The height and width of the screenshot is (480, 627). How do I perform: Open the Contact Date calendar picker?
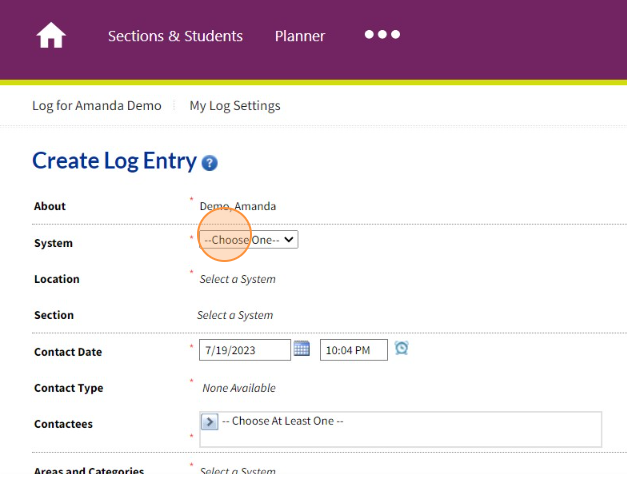coord(302,348)
